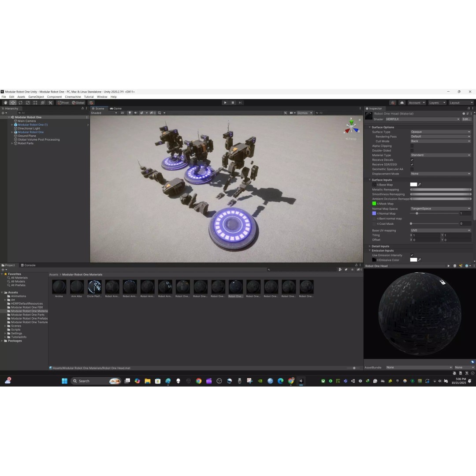Open the Layout dropdown
Viewport: 476px width, 476px height.
tap(461, 103)
